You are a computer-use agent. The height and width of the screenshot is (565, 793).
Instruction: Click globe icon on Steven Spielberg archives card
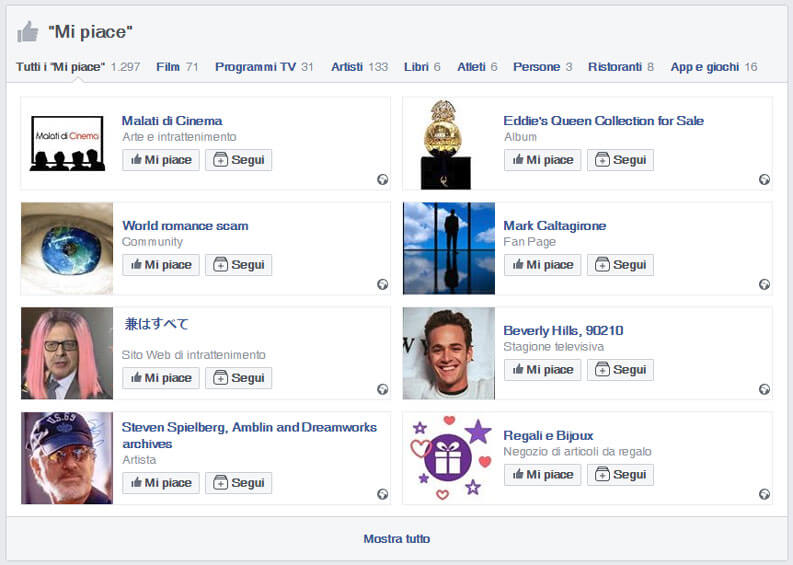point(383,494)
